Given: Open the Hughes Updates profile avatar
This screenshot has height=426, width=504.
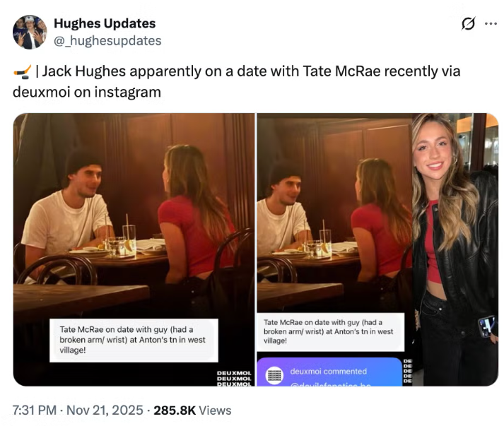Looking at the screenshot, I should pos(30,32).
